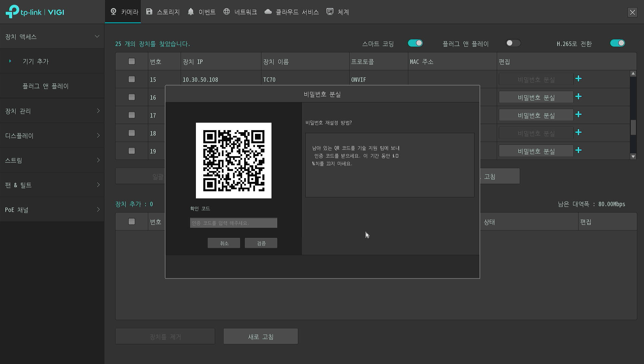This screenshot has height=364, width=644.
Task: Expand the 스트림 section
Action: [52, 160]
